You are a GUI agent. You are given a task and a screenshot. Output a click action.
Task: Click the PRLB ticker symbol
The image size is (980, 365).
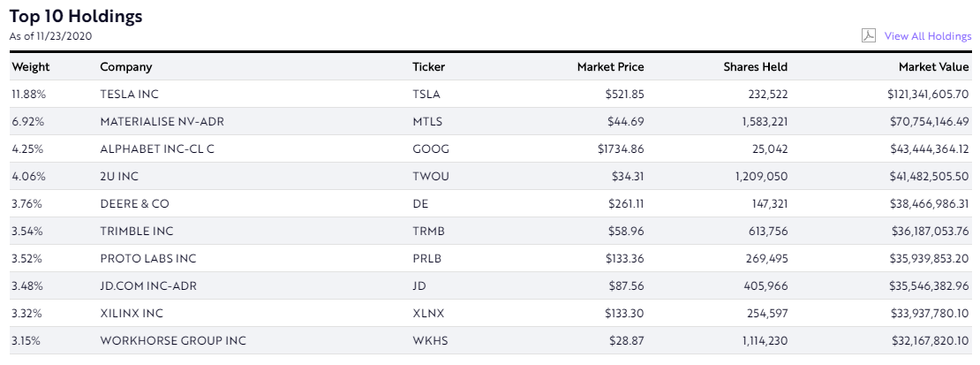point(427,258)
